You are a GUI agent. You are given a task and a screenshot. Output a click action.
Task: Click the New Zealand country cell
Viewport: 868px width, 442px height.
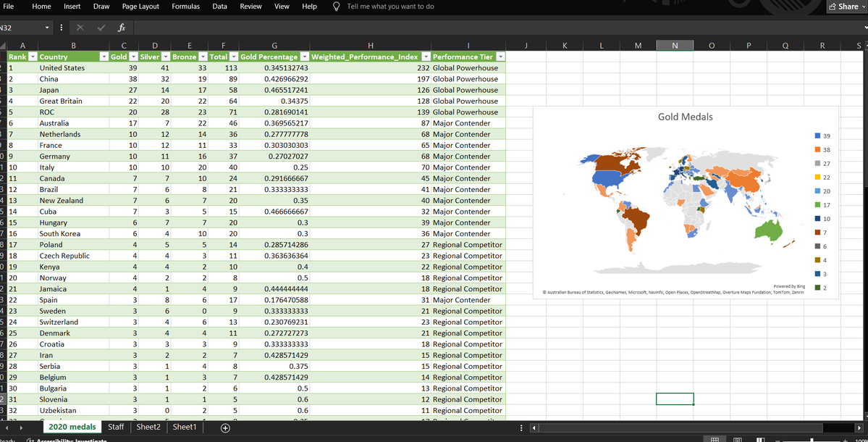pos(74,201)
